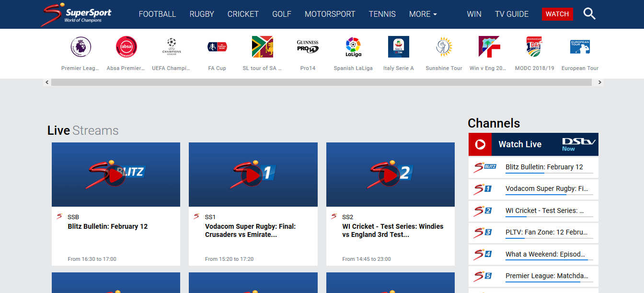Click the 'Premier Leag...' competition label
Image resolution: width=644 pixels, height=293 pixels.
click(80, 68)
